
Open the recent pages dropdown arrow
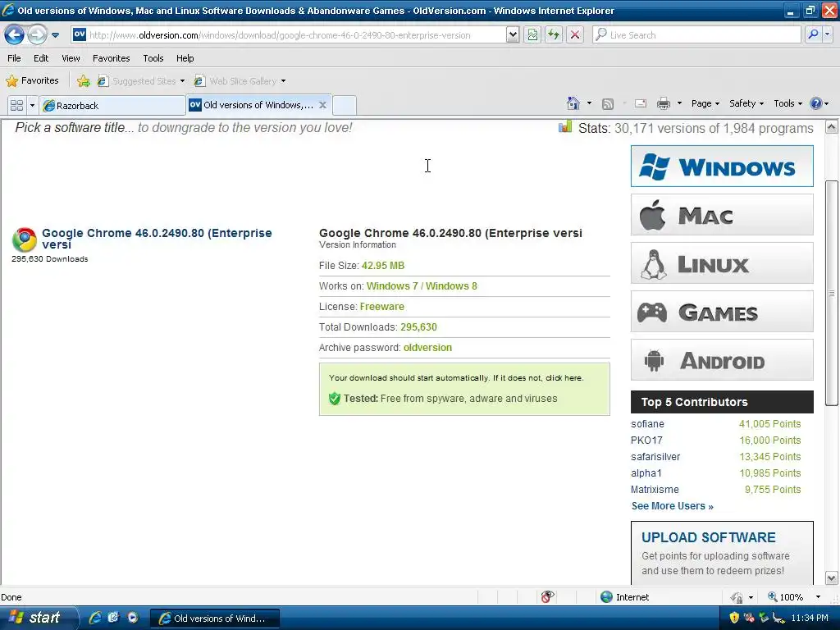[55, 35]
